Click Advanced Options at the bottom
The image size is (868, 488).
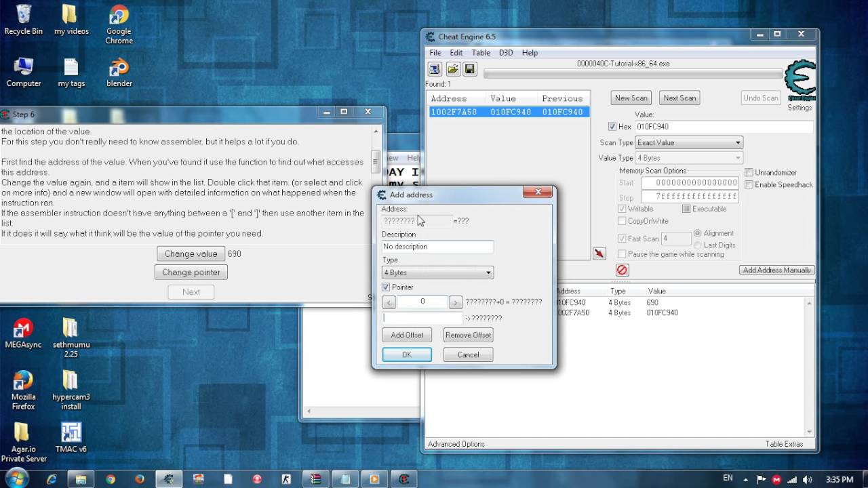point(456,444)
